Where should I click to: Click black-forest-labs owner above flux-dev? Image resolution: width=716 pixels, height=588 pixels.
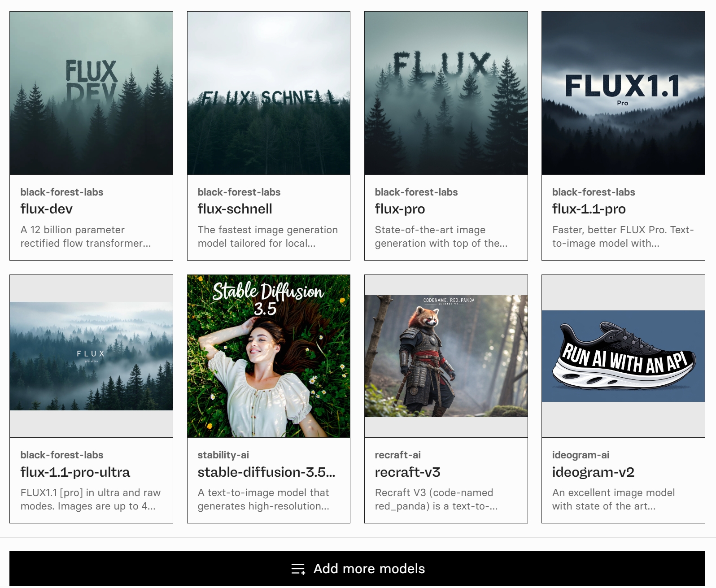pyautogui.click(x=62, y=192)
